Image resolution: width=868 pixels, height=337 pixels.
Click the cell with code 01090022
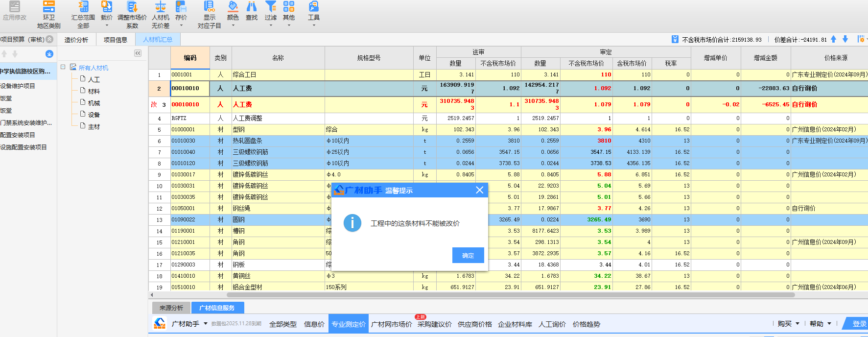[x=190, y=219]
